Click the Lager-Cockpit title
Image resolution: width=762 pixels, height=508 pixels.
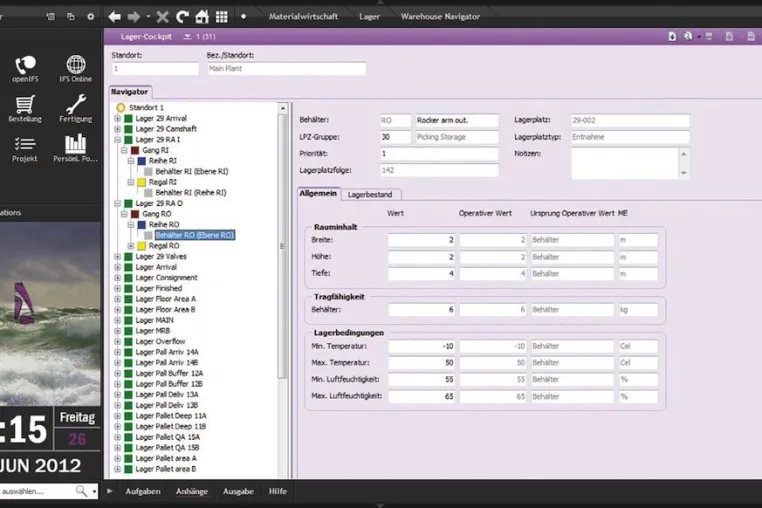(x=146, y=36)
